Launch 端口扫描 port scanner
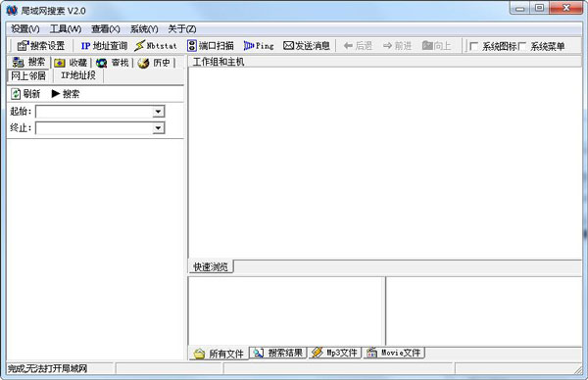Image resolution: width=588 pixels, height=380 pixels. click(x=211, y=46)
